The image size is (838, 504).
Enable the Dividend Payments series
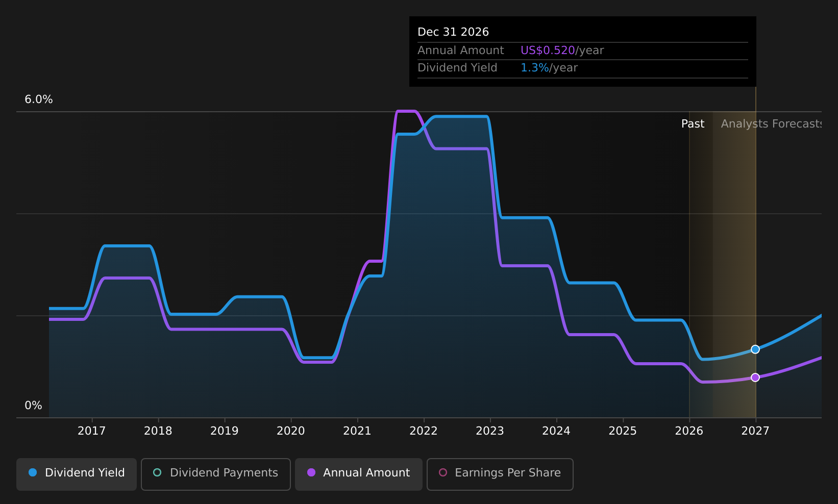216,474
